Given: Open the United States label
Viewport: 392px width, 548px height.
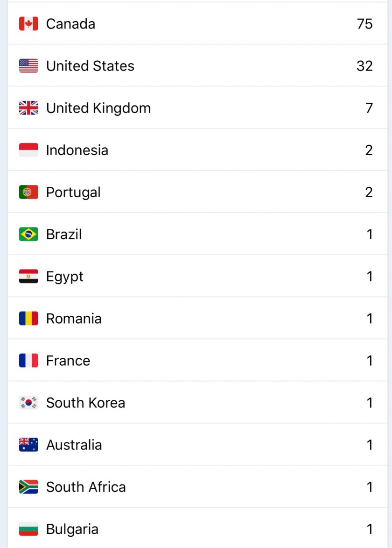Looking at the screenshot, I should [90, 66].
